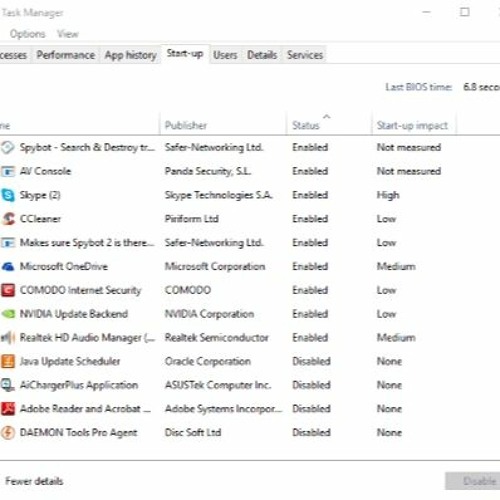Click Disabled status of Java Update Scheduler
Screen dimensions: 500x500
click(311, 361)
